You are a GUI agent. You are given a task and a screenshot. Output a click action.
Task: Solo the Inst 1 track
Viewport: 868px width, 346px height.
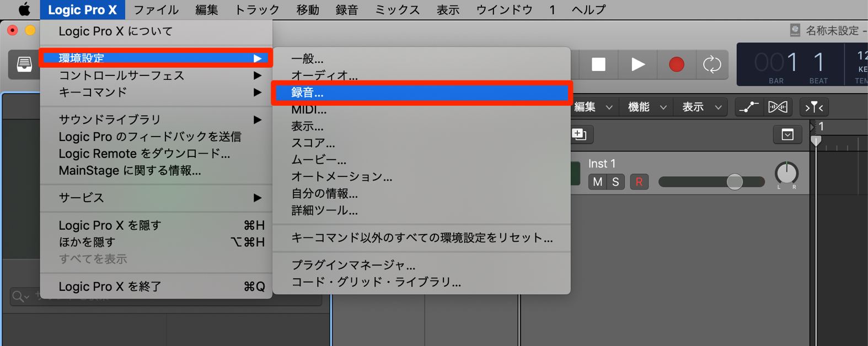click(615, 182)
